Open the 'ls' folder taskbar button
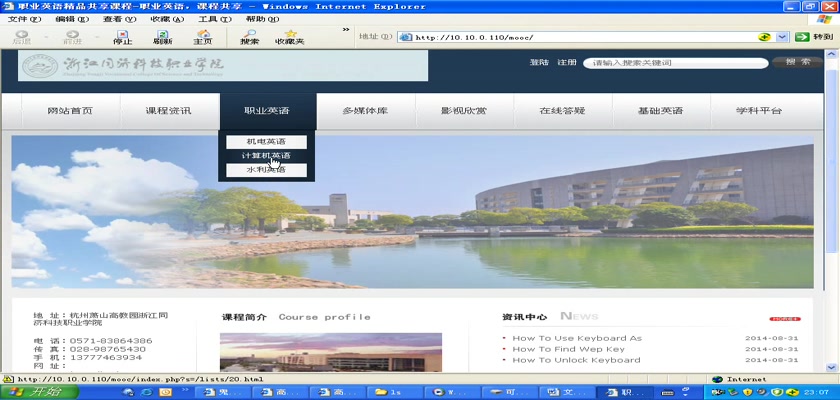This screenshot has width=840, height=400. 396,393
